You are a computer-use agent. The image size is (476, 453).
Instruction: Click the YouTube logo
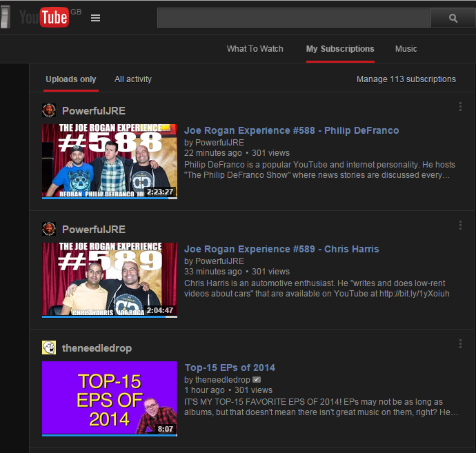tap(44, 17)
